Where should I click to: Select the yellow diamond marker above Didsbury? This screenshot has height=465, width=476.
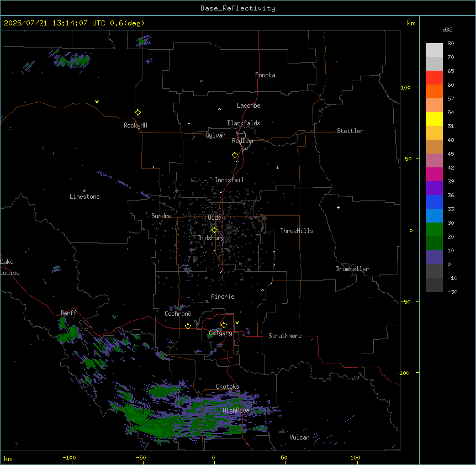click(214, 230)
